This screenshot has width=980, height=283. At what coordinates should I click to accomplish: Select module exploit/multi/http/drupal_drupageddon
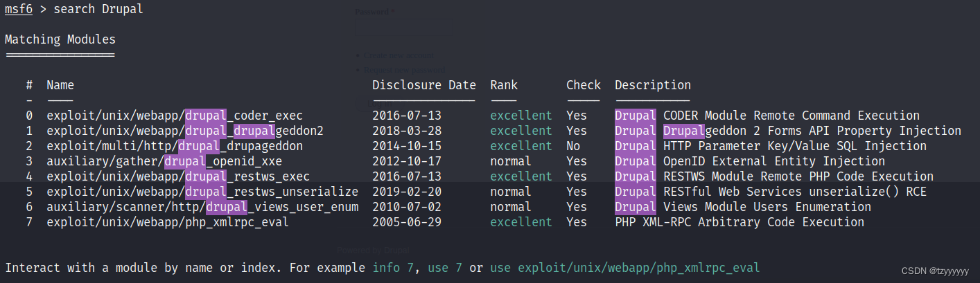point(175,146)
